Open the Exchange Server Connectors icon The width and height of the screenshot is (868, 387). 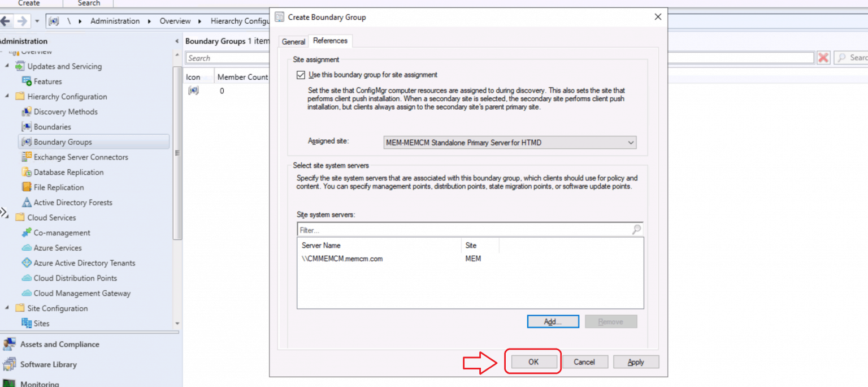pyautogui.click(x=26, y=157)
